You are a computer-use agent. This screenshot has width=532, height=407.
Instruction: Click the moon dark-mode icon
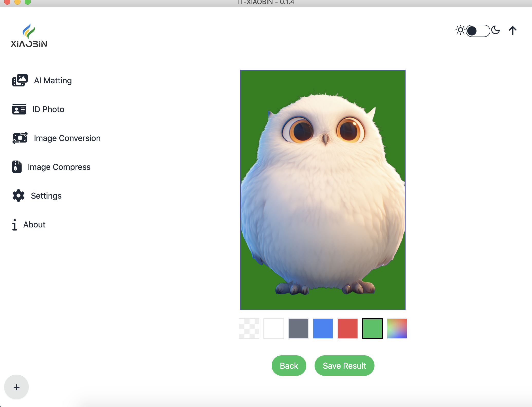coord(496,30)
